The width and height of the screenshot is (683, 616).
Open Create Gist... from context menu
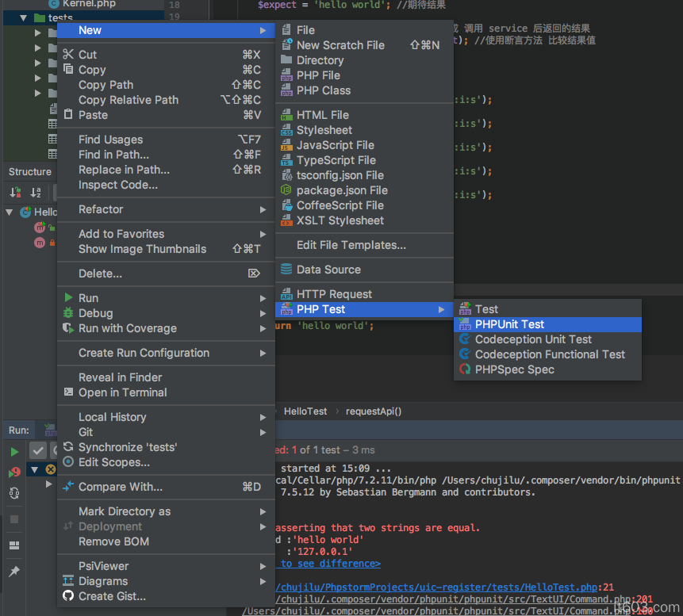coord(112,596)
